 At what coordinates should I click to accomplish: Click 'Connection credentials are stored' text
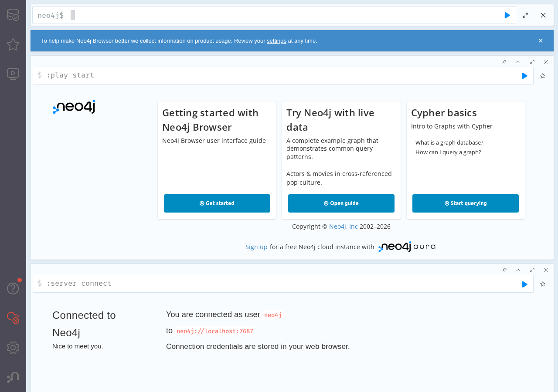tap(258, 347)
